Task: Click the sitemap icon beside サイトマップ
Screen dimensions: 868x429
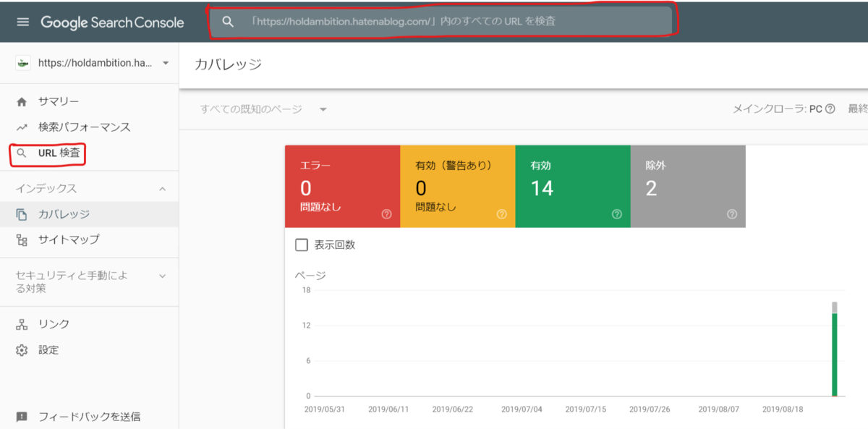Action: (22, 239)
